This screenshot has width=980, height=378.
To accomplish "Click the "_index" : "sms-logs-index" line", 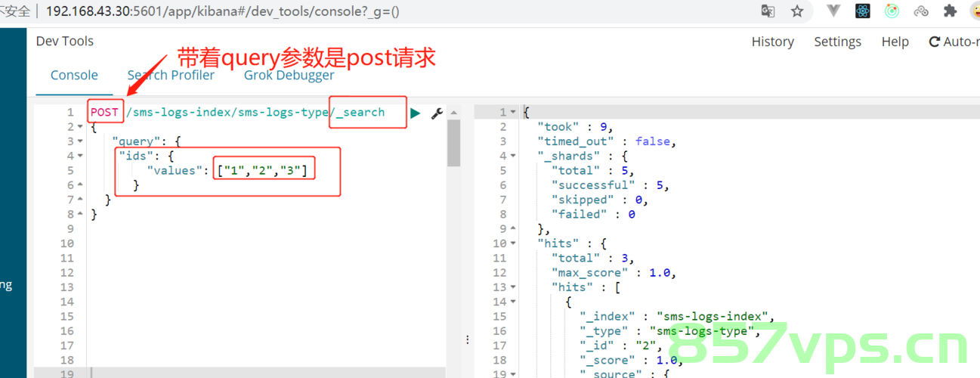I will click(678, 316).
